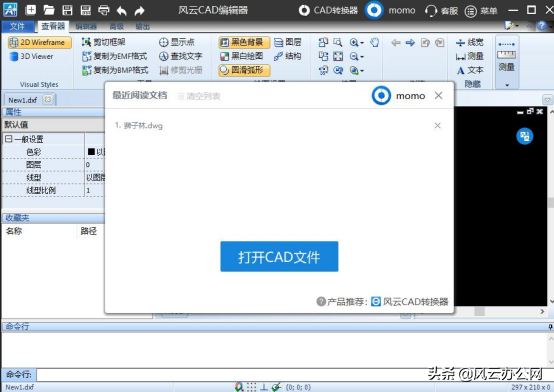Open the zoom-out dropdown arrow

(362, 57)
